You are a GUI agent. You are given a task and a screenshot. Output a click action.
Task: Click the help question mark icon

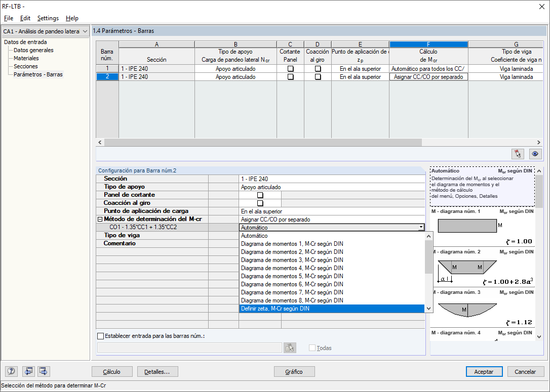[11, 371]
